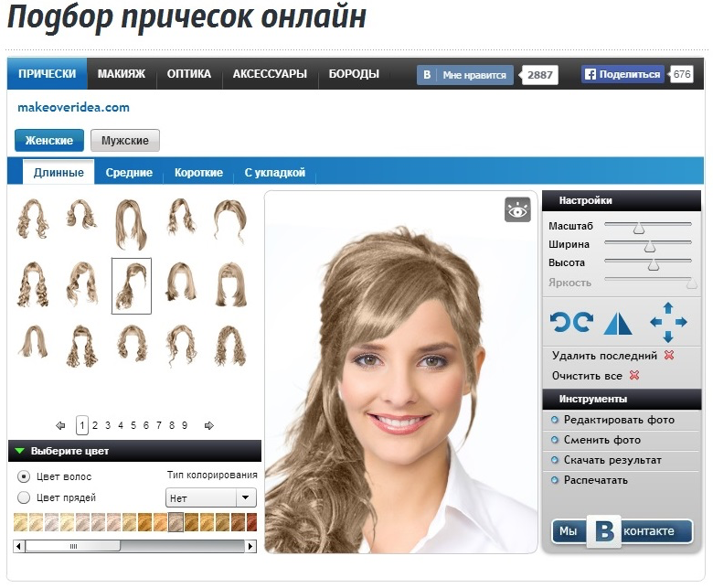The height and width of the screenshot is (588, 713).
Task: Click the blue triangle flip-horizontal icon
Action: coord(618,322)
